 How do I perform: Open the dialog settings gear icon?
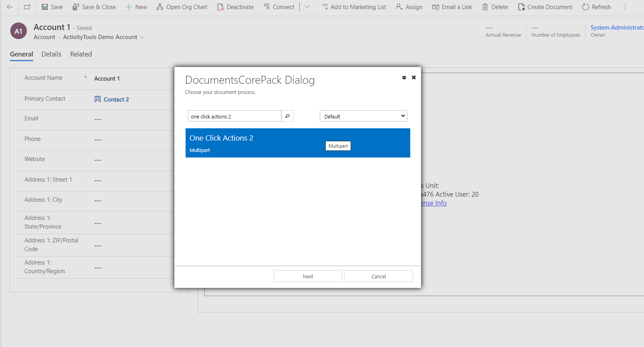404,78
